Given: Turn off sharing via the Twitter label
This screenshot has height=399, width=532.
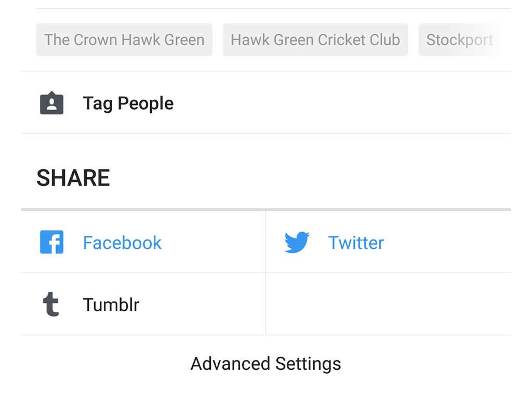Looking at the screenshot, I should [356, 243].
